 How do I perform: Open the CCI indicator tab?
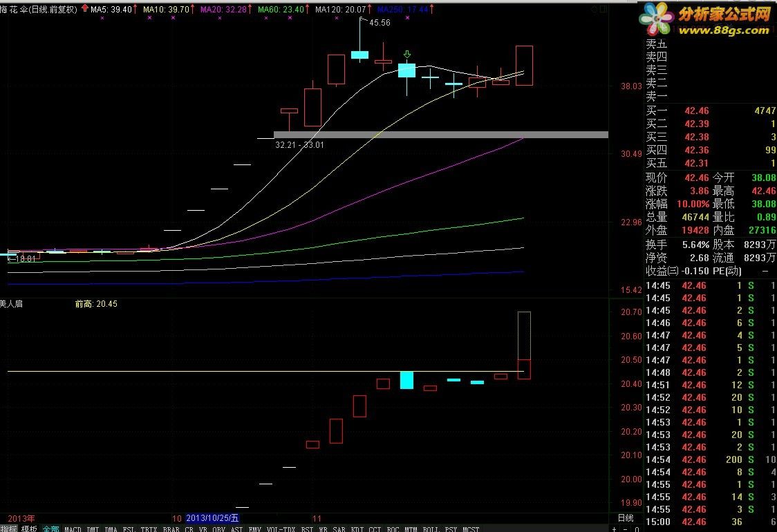[x=375, y=529]
